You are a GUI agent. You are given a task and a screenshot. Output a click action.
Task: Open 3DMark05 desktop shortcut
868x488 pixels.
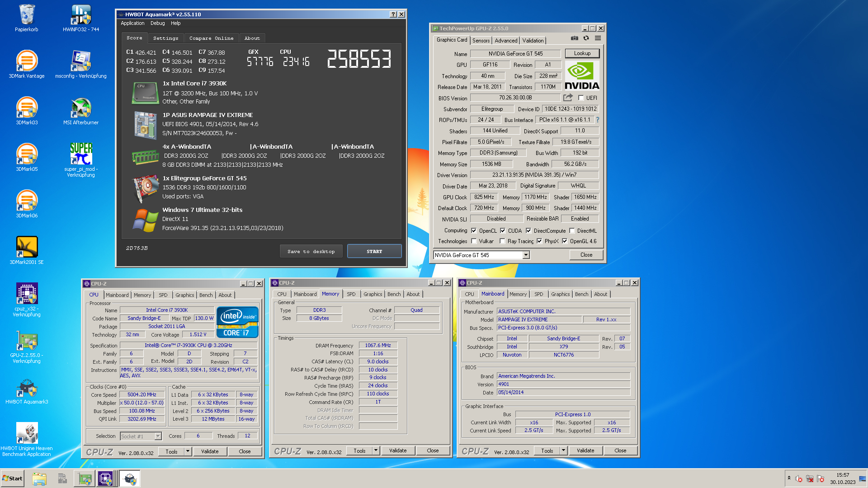coord(27,158)
